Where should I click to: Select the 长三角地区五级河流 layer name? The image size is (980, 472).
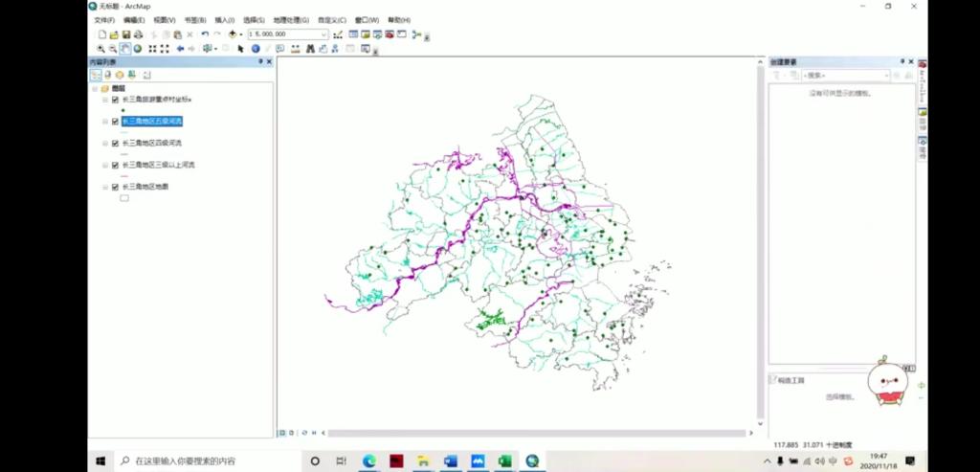click(152, 122)
